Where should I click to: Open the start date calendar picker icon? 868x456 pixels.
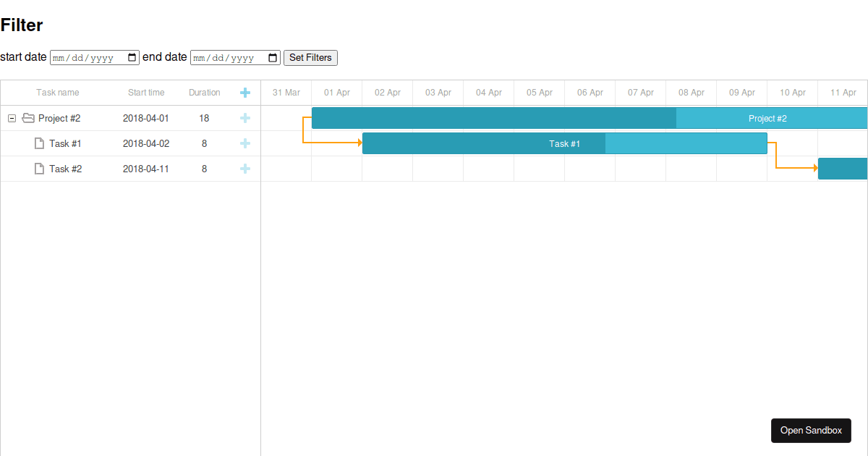tap(132, 58)
